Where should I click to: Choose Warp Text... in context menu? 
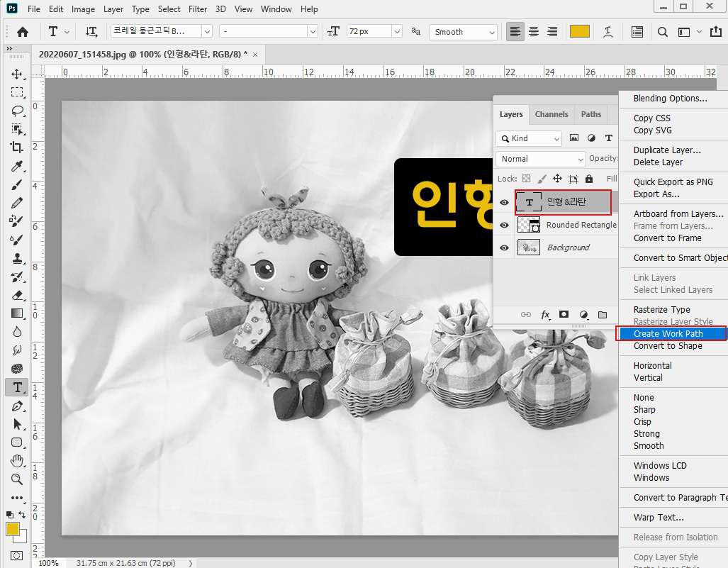[659, 518]
